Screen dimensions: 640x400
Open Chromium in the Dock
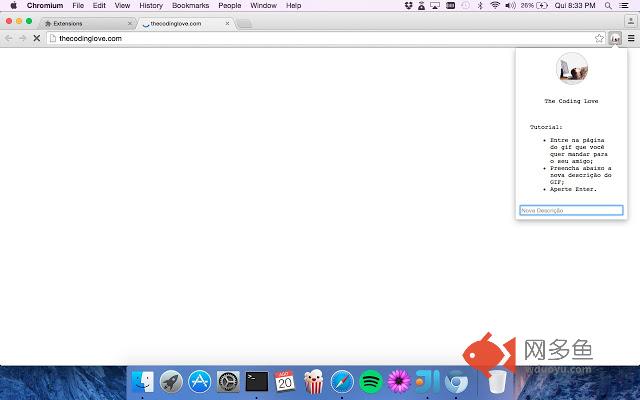click(x=456, y=382)
